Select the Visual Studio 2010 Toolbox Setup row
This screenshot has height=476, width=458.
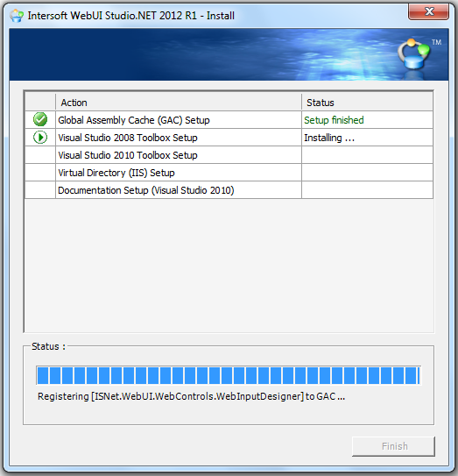[229, 155]
